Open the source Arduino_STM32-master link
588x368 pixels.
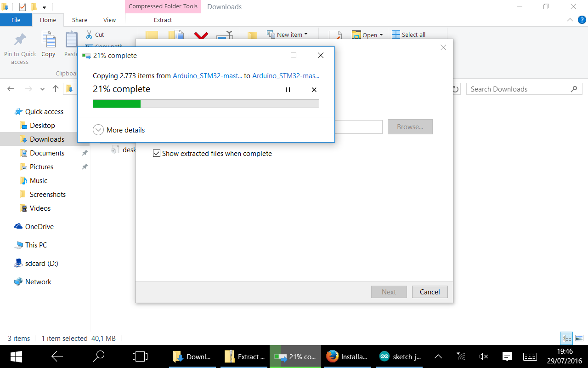(x=207, y=76)
